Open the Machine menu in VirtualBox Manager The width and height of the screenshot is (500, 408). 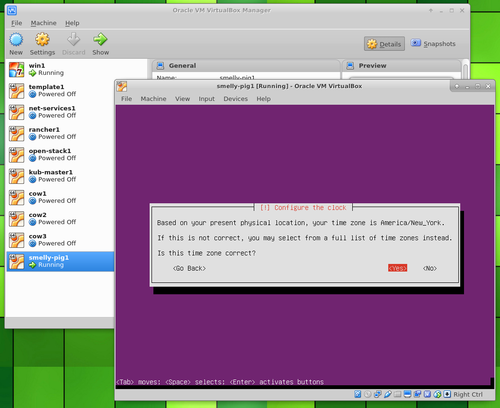coord(43,23)
